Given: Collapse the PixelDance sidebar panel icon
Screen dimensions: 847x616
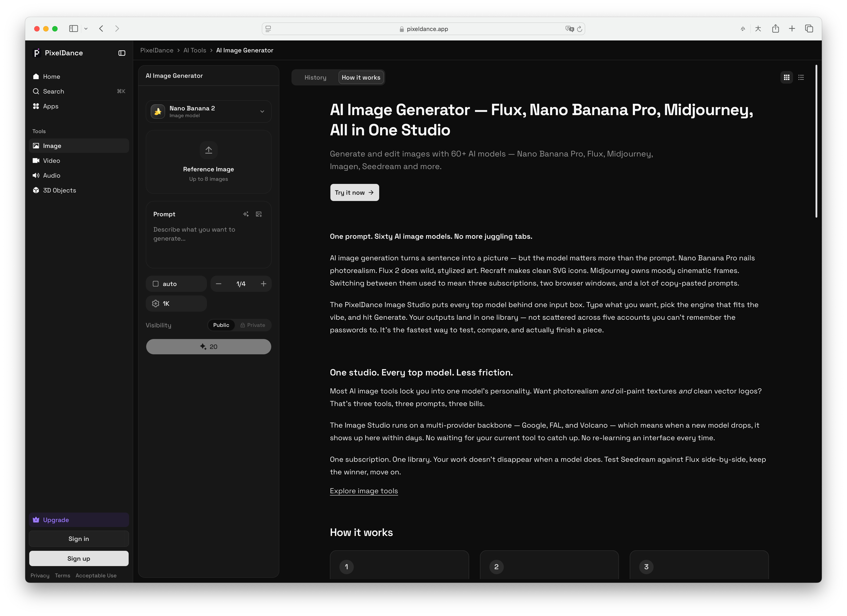Looking at the screenshot, I should pos(122,53).
